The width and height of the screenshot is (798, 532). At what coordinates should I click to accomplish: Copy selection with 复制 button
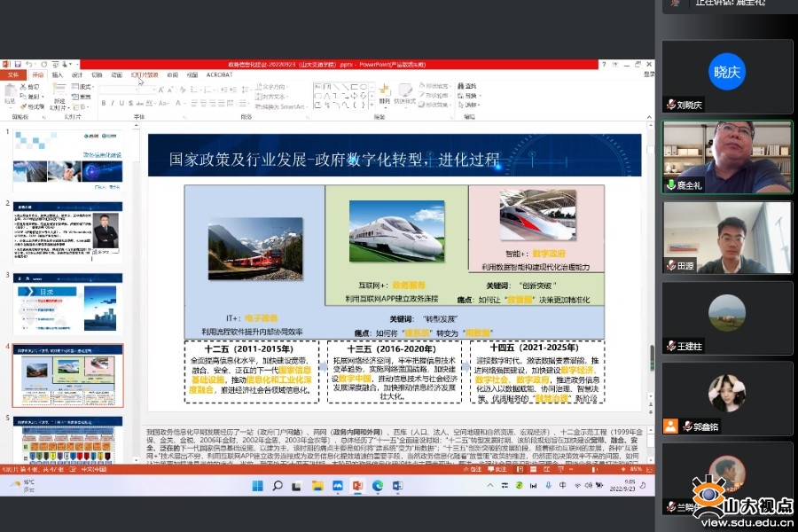(x=31, y=97)
